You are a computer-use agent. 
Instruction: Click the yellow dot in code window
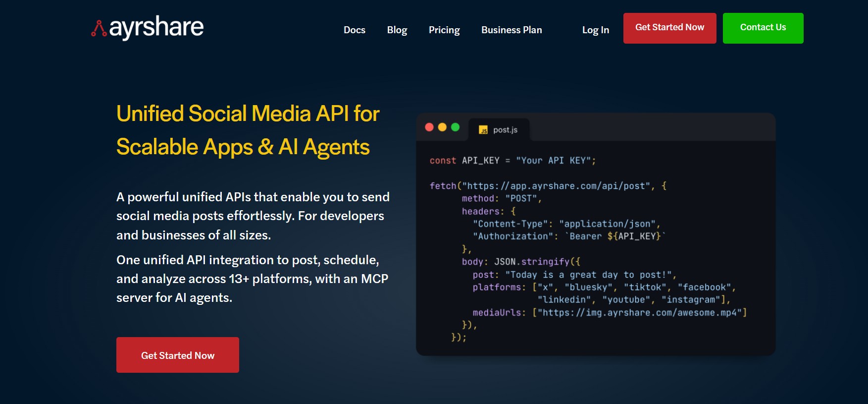442,127
